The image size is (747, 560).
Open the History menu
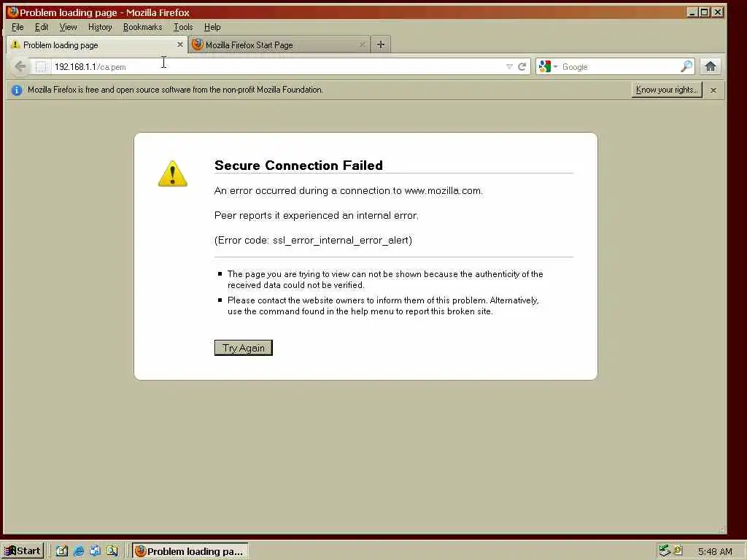click(x=100, y=27)
